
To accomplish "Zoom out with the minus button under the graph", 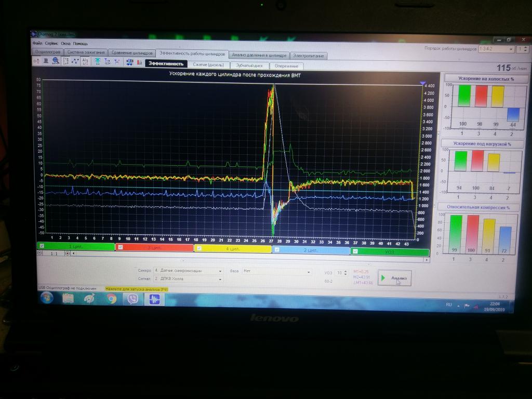I will click(40, 253).
